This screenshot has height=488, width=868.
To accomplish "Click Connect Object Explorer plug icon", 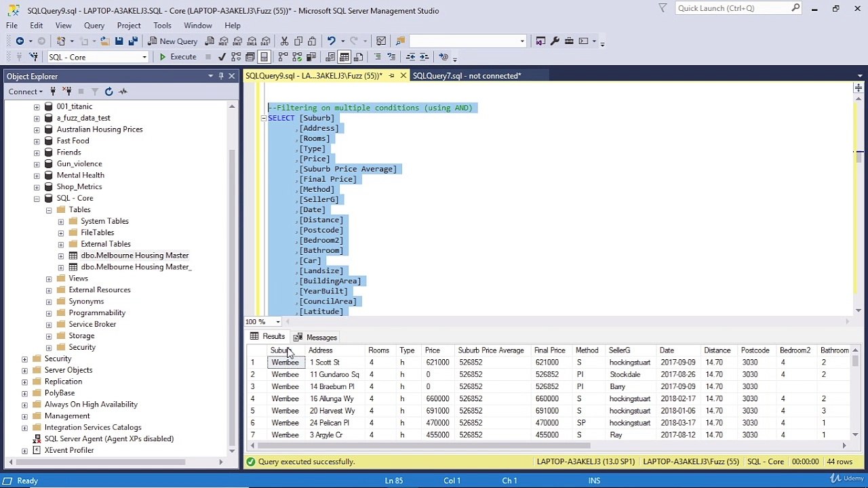I will tap(53, 91).
